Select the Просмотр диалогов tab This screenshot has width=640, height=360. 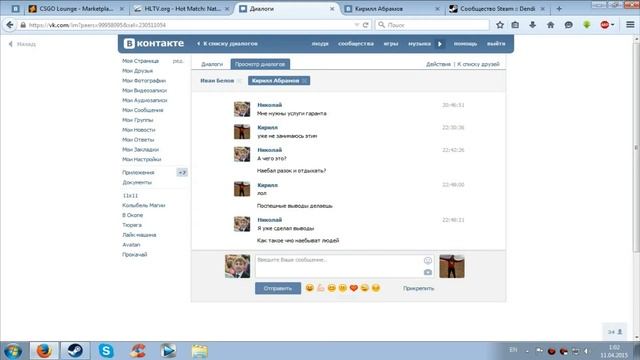(260, 64)
